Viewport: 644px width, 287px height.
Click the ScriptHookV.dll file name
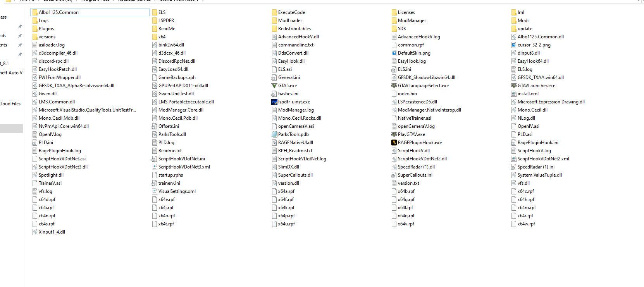pos(414,151)
